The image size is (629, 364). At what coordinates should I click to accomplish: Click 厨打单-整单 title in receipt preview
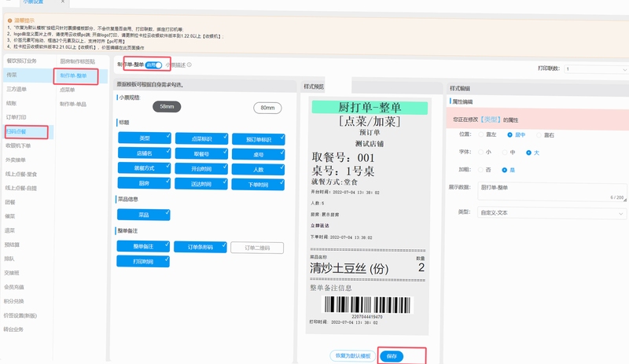[370, 108]
